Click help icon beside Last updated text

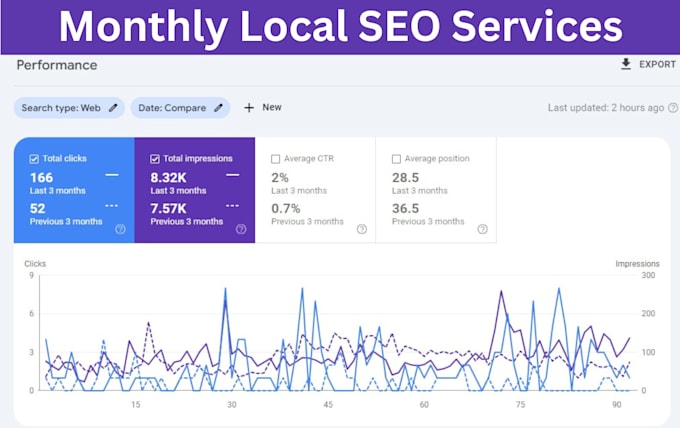pyautogui.click(x=673, y=108)
